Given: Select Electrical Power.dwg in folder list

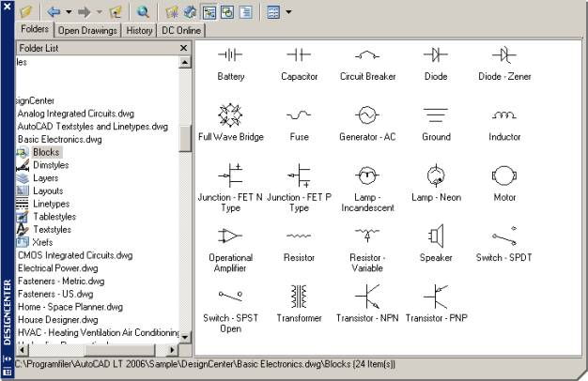Looking at the screenshot, I should 57,268.
